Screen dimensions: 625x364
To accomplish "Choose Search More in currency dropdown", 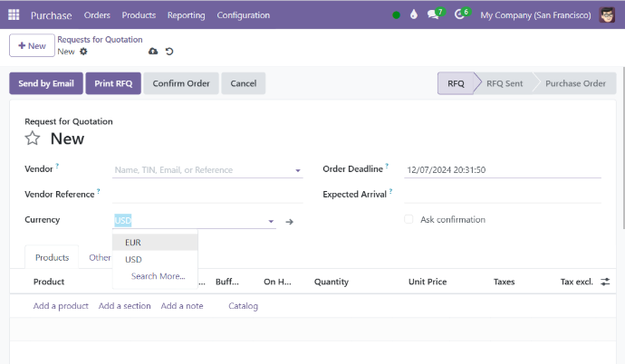I will tap(158, 276).
